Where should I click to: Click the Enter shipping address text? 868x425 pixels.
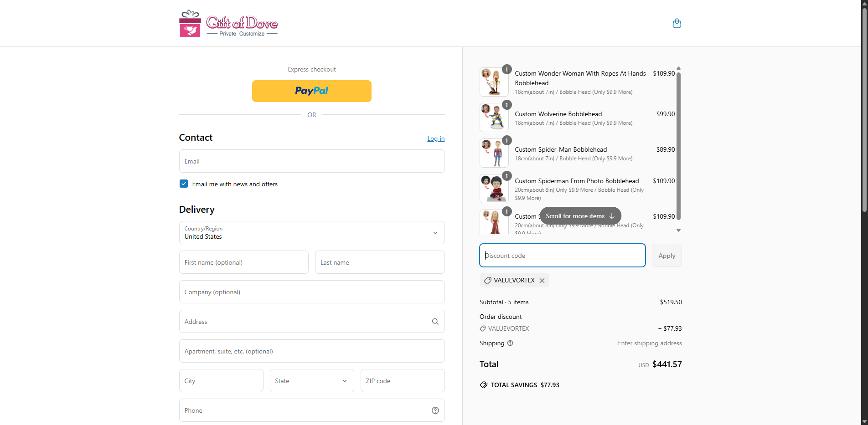click(650, 343)
